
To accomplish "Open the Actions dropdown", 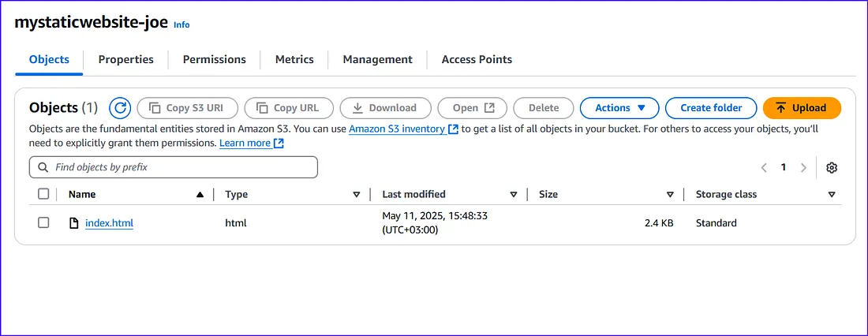I will [619, 108].
